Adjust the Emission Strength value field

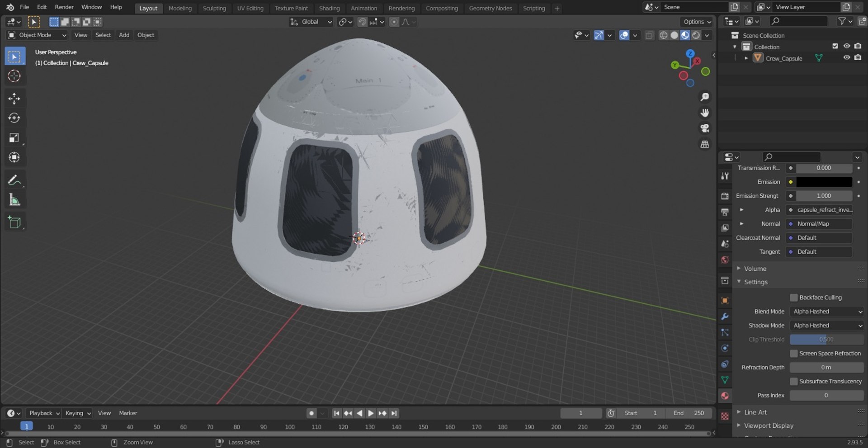(x=824, y=196)
